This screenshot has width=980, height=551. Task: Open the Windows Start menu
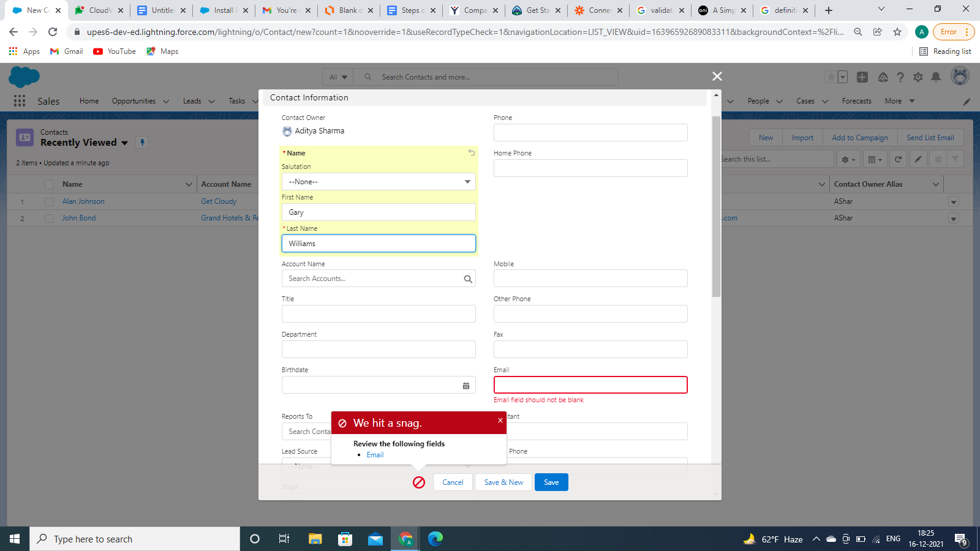pos(15,539)
